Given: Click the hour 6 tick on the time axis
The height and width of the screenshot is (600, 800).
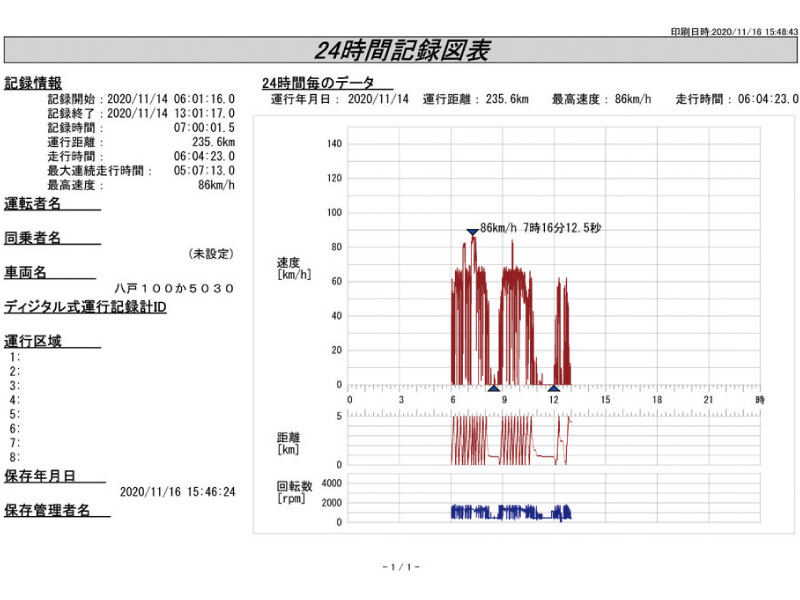Looking at the screenshot, I should 453,399.
